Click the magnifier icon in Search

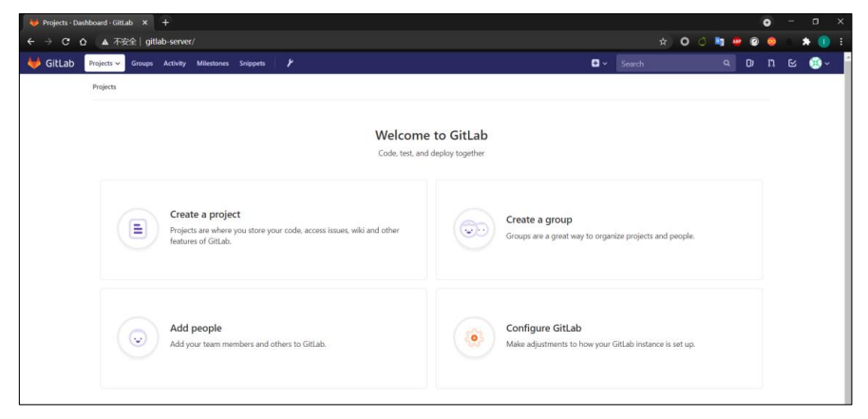726,64
